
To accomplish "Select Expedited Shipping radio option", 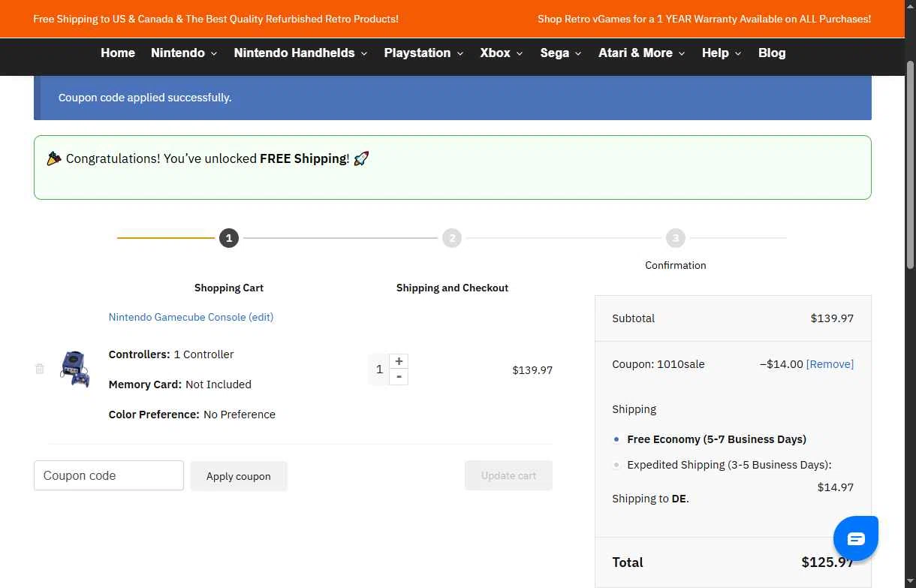I will click(x=616, y=465).
